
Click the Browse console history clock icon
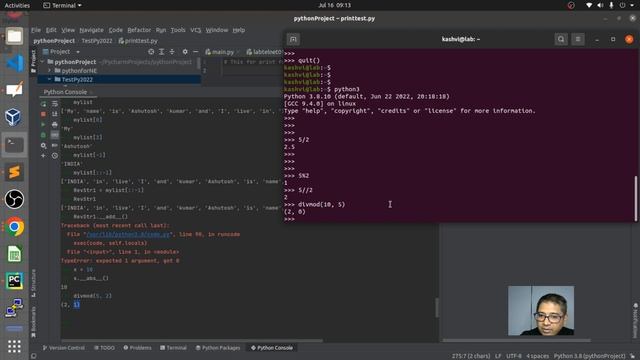(55, 156)
